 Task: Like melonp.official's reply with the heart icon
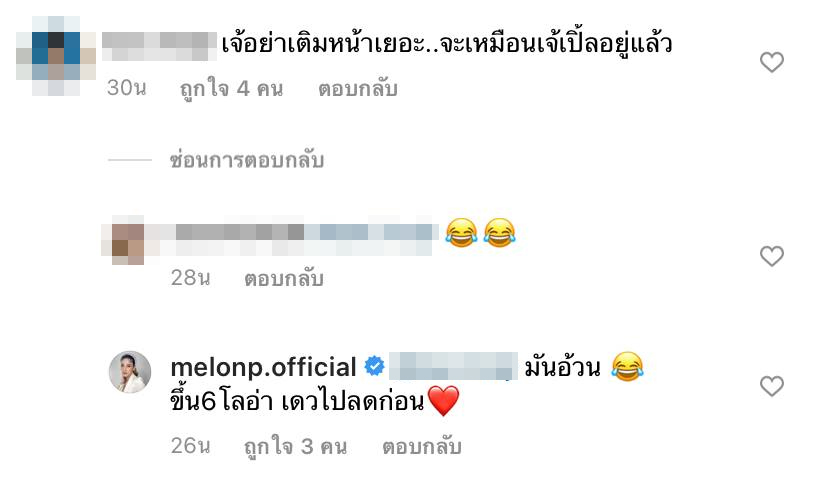tap(771, 386)
